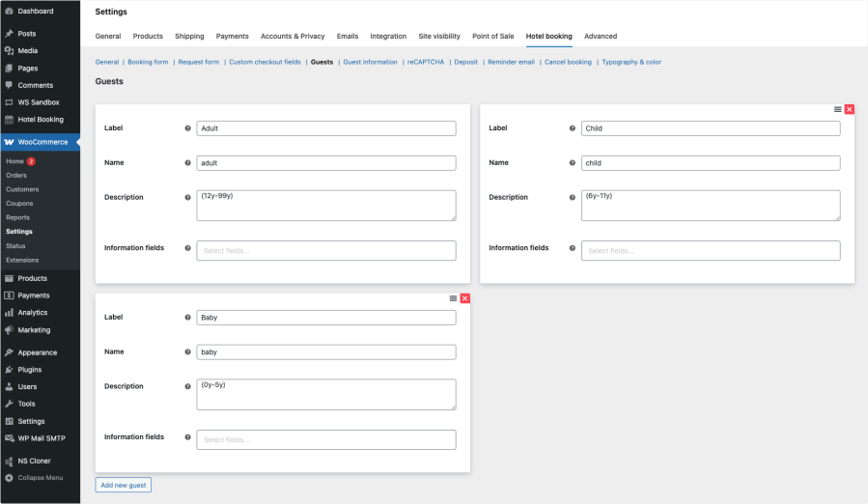The height and width of the screenshot is (504, 868).
Task: Click into the Adult Description text area
Action: tap(325, 205)
